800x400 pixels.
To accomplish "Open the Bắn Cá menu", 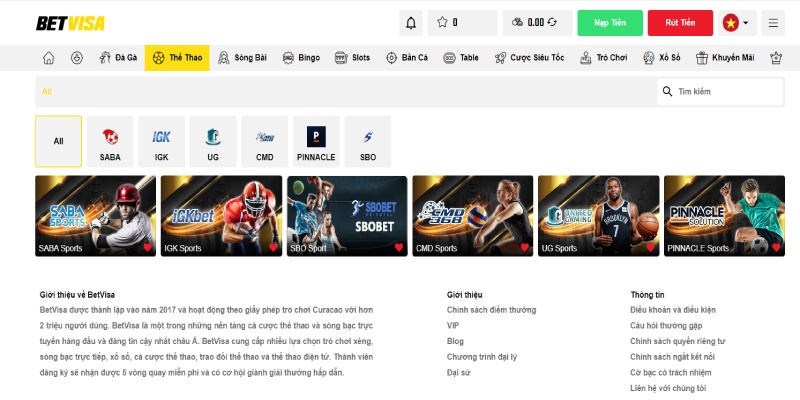I will click(407, 58).
